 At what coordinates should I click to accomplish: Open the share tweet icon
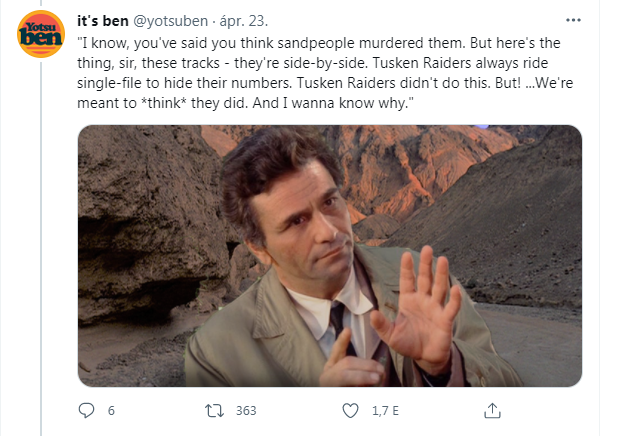click(492, 410)
